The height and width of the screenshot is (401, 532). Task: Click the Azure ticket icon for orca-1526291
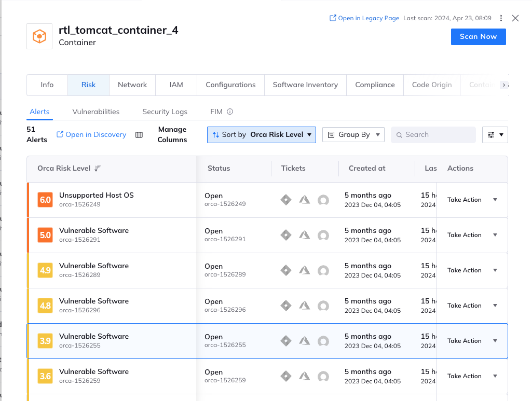coord(305,235)
